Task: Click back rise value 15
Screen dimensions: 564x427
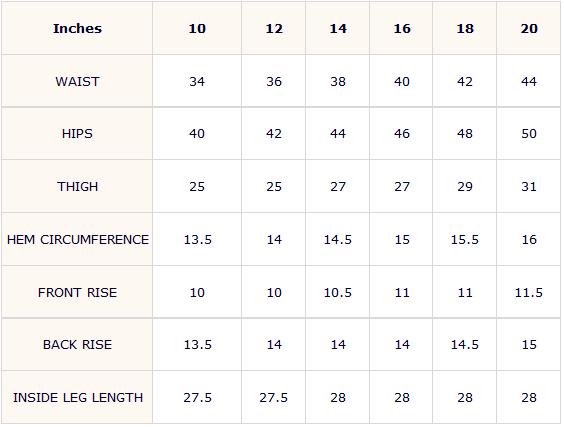Action: coord(528,344)
